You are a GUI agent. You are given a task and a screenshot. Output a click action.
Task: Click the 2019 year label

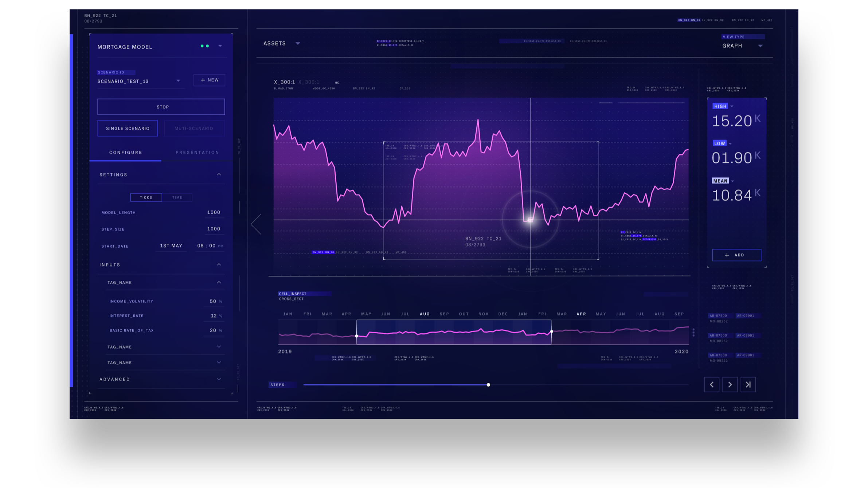coord(285,351)
